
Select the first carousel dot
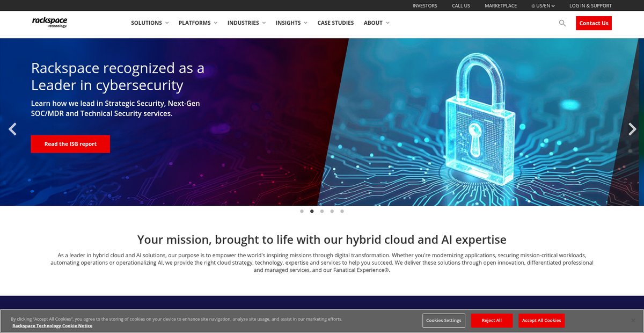pyautogui.click(x=302, y=211)
